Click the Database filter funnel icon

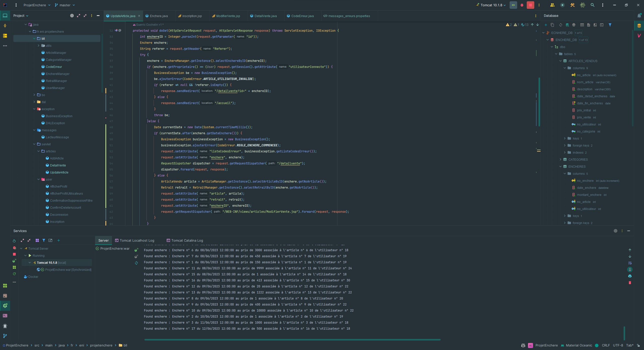610,25
